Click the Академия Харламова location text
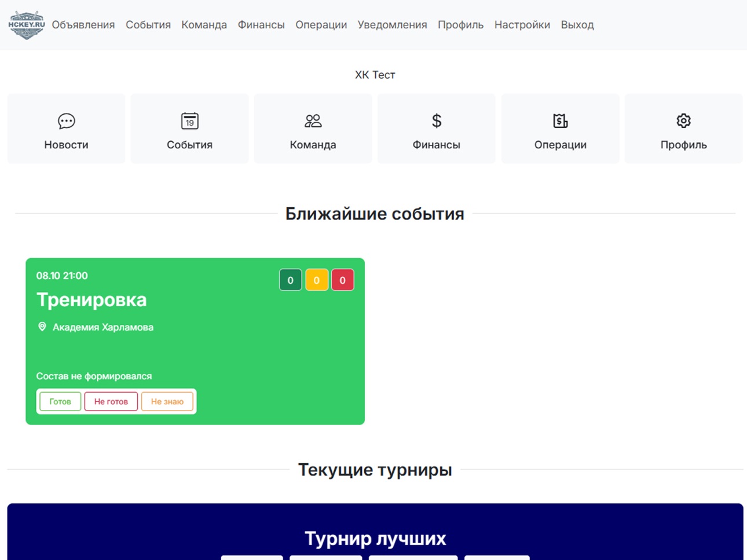 [x=103, y=327]
